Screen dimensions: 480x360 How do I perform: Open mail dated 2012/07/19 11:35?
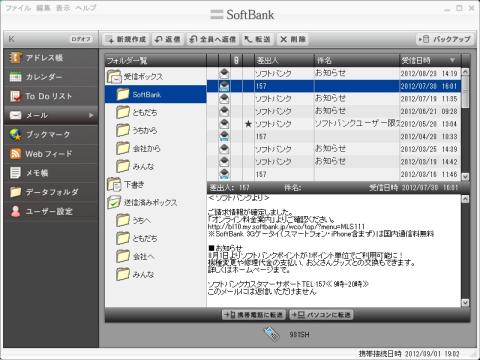(334, 99)
